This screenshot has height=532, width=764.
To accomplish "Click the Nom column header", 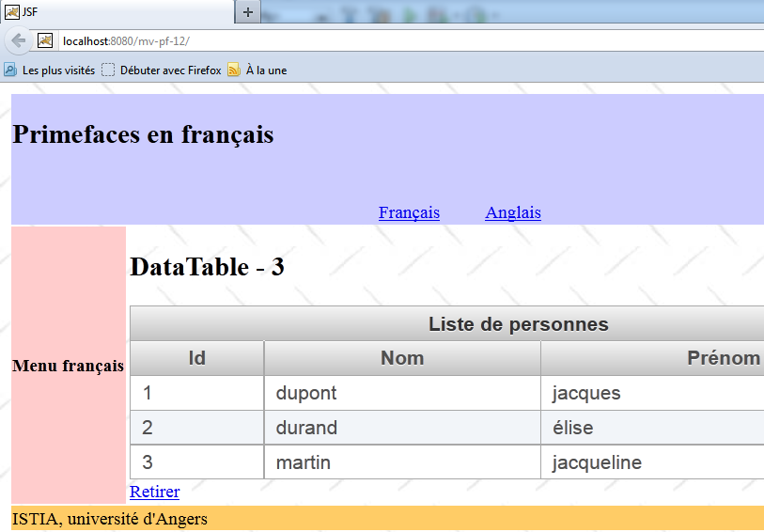I will point(402,358).
